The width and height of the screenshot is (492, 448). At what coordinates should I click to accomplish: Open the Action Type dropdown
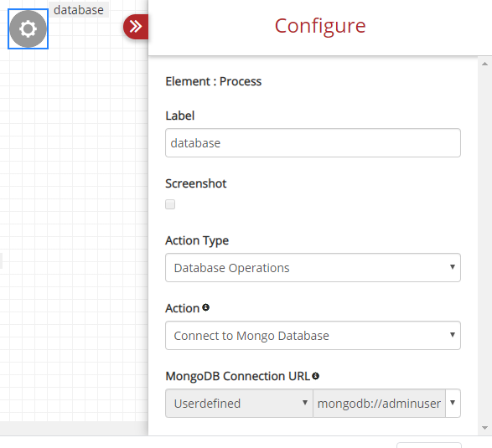tap(313, 267)
